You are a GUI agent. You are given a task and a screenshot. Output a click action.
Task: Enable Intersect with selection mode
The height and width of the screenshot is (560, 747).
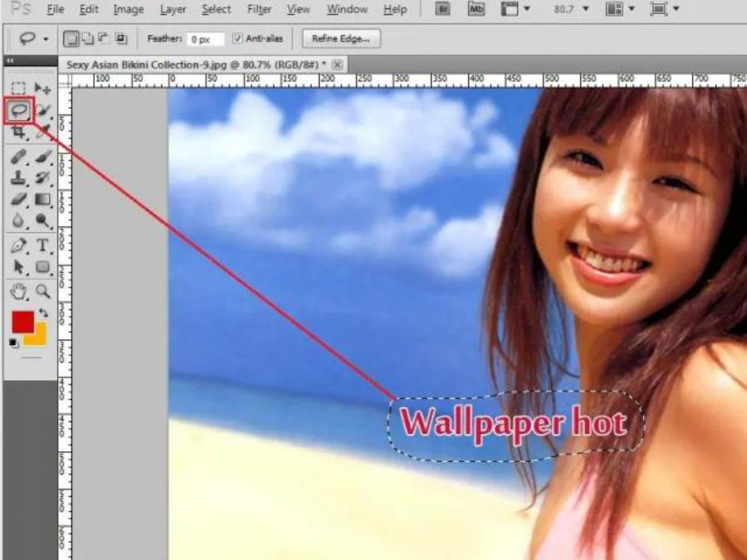coord(121,39)
